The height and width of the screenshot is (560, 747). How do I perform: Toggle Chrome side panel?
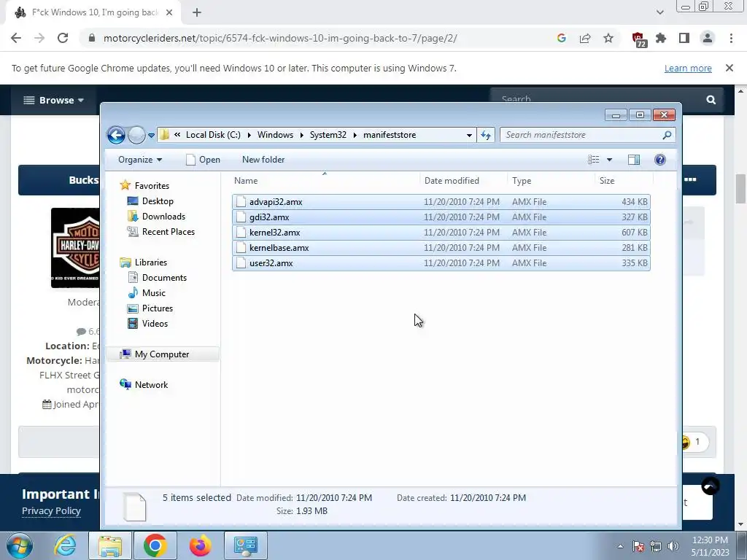point(684,38)
